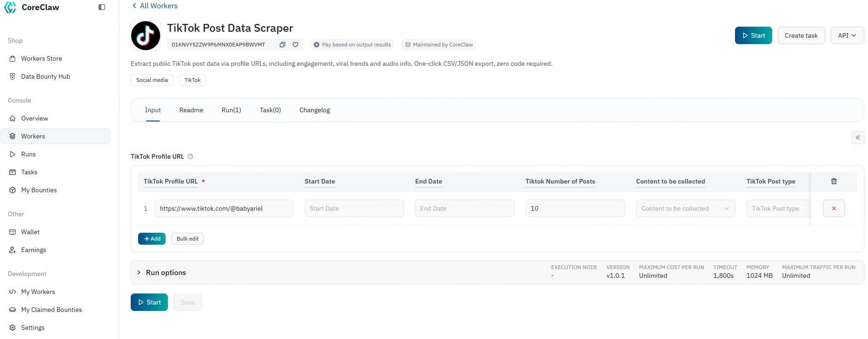Open the Wallet page

[30, 232]
